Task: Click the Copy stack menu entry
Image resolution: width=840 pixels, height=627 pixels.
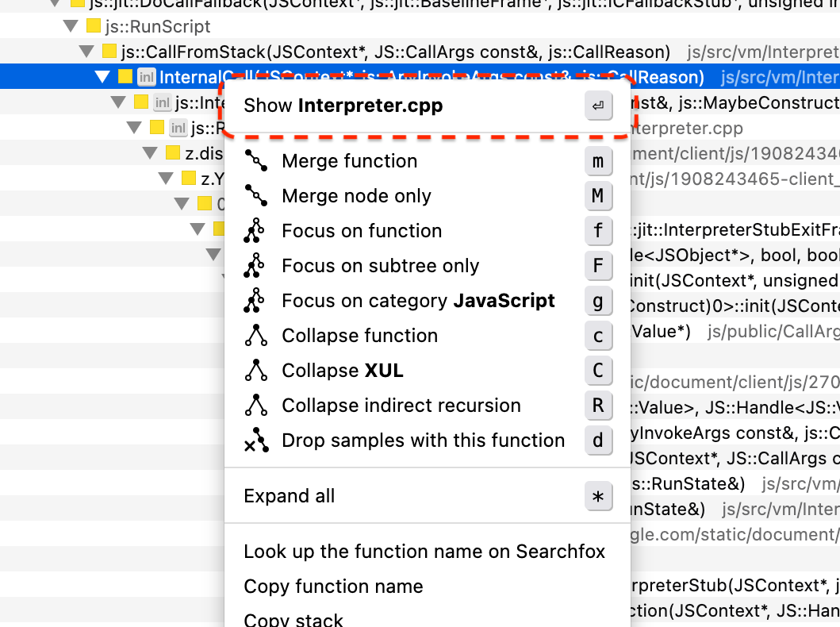Action: coord(293,619)
